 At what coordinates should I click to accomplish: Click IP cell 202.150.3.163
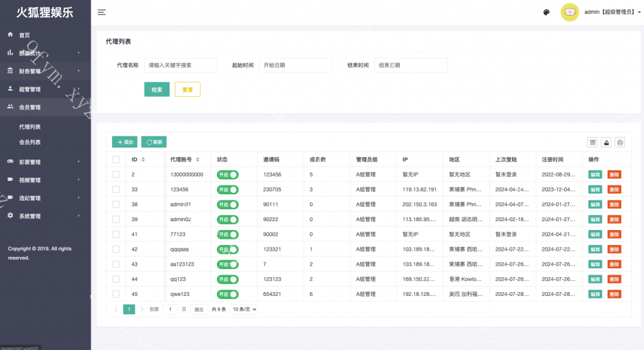pos(419,204)
